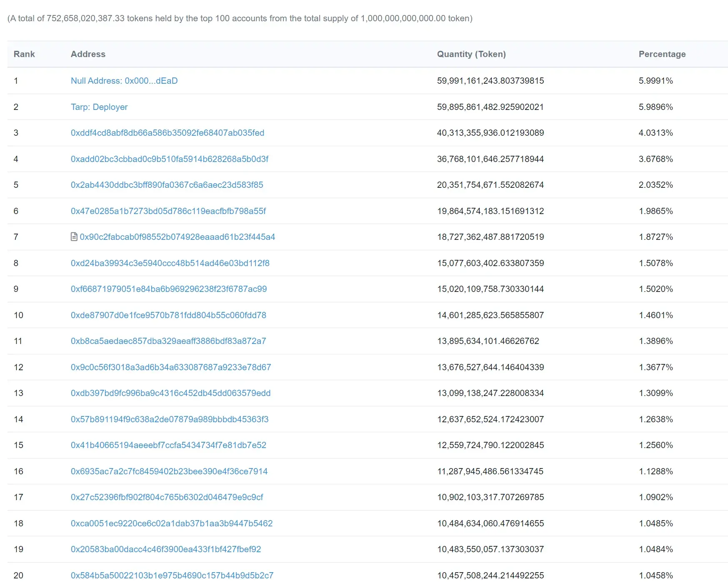The width and height of the screenshot is (728, 588).
Task: Open address 0x47e0285a1b7273bd05d786c119eacfbfb798a55f
Action: (168, 211)
